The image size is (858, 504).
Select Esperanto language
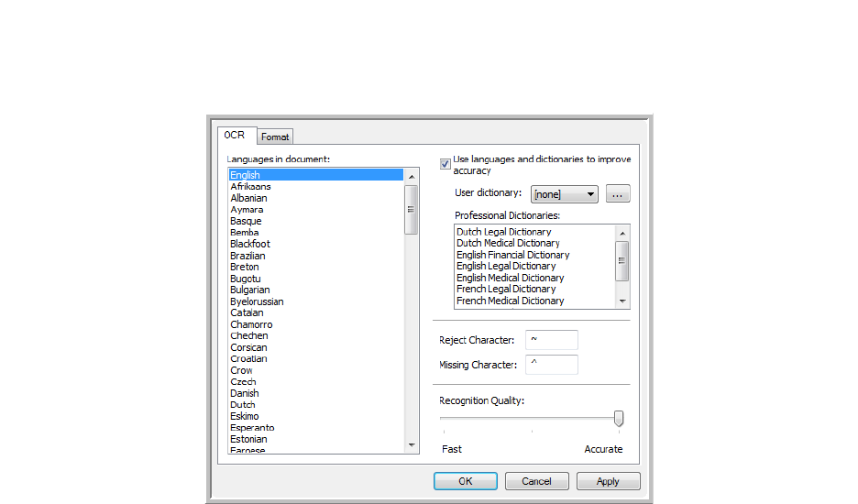315,428
